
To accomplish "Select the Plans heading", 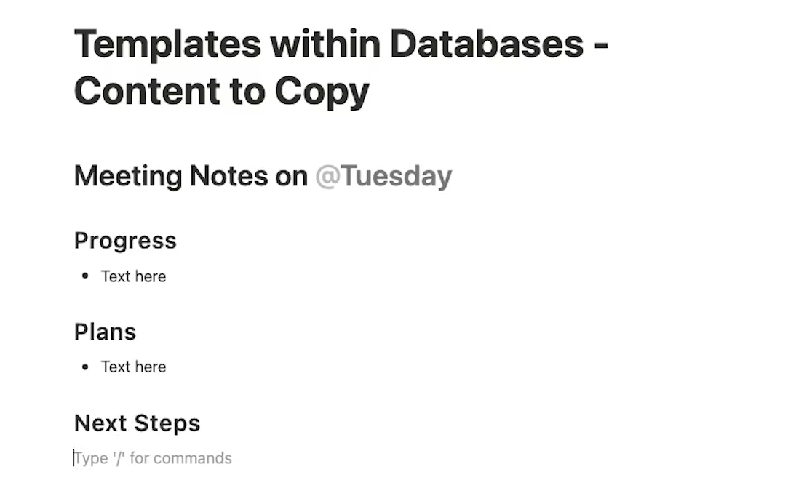I will [x=105, y=332].
